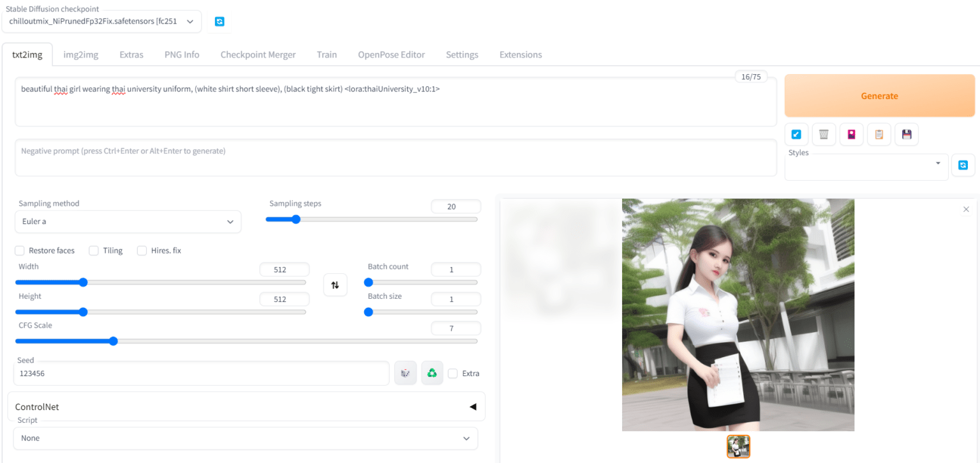Open the Sampling method dropdown

[x=128, y=222]
